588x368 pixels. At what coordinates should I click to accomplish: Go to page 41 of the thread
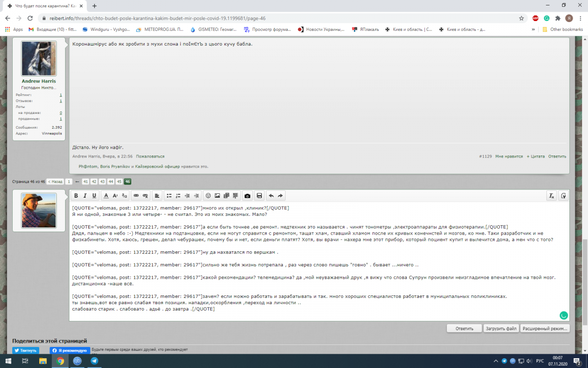click(x=86, y=182)
